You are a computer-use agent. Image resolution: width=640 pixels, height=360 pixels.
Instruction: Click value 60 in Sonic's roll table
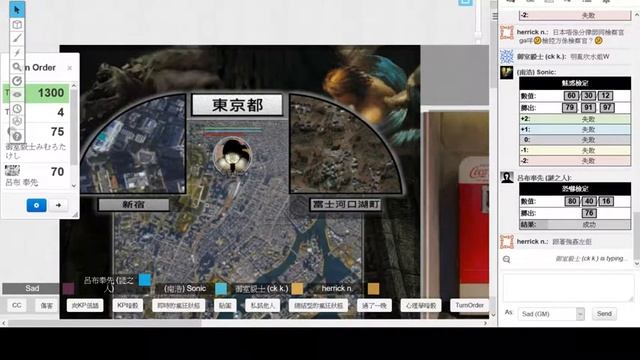tap(571, 96)
